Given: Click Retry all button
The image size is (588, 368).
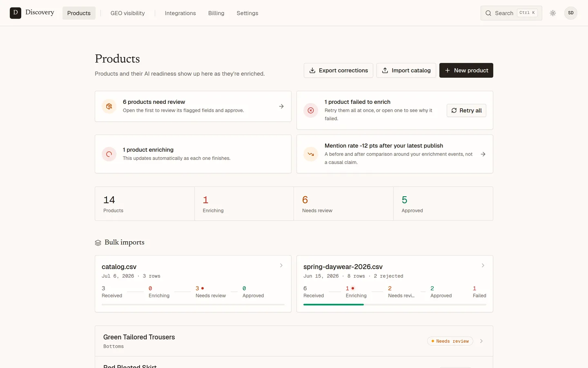Looking at the screenshot, I should [466, 110].
